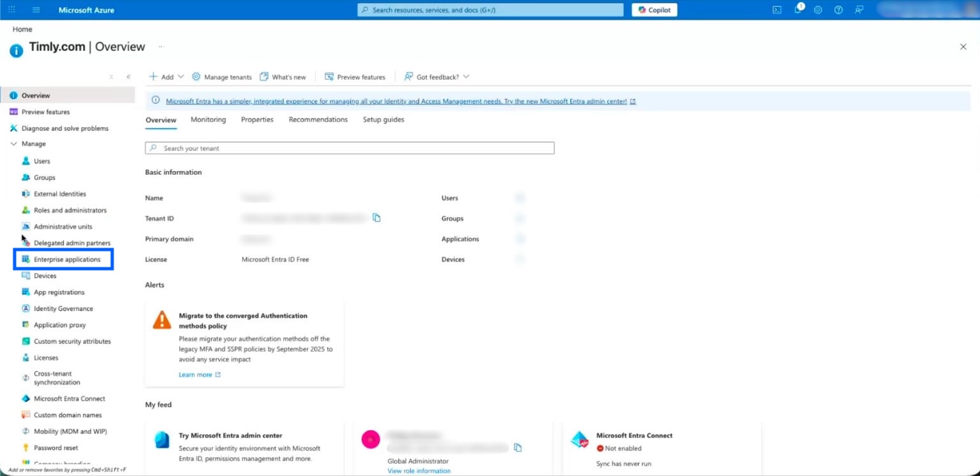Open Roles and administrators
The image size is (980, 476).
[x=70, y=211]
